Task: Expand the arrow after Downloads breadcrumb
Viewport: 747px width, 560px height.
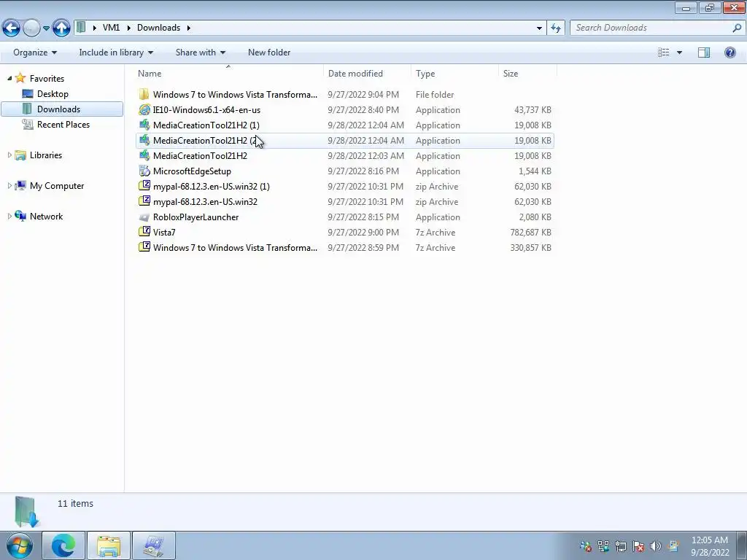Action: pos(189,28)
